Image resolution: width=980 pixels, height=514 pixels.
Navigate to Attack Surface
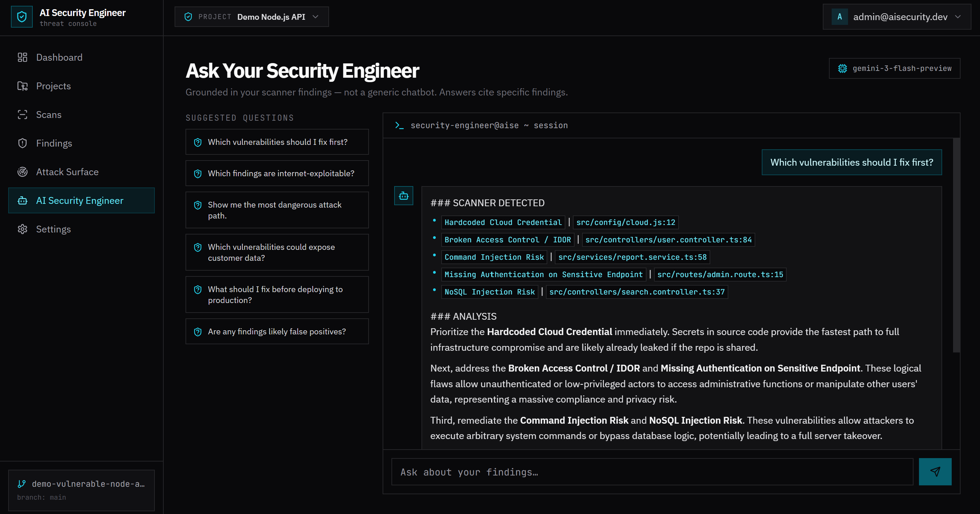pyautogui.click(x=81, y=172)
